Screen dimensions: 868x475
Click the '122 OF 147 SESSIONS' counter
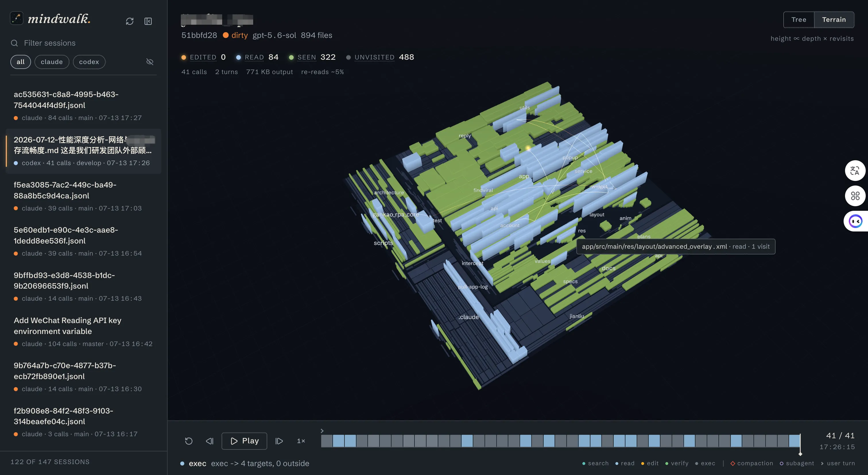pyautogui.click(x=50, y=462)
